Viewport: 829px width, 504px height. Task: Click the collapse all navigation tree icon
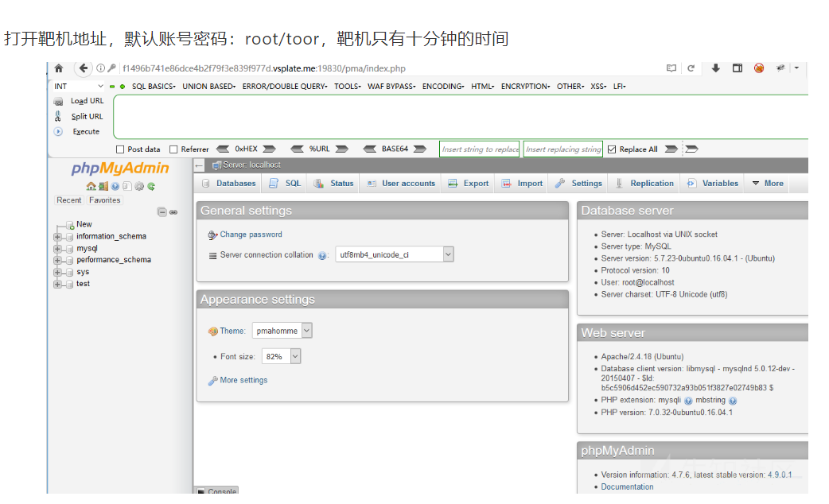tap(162, 212)
